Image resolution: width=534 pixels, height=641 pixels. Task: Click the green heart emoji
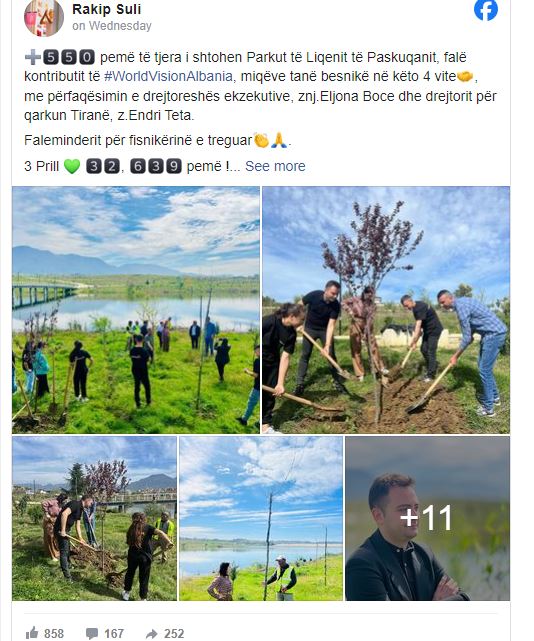coord(72,166)
